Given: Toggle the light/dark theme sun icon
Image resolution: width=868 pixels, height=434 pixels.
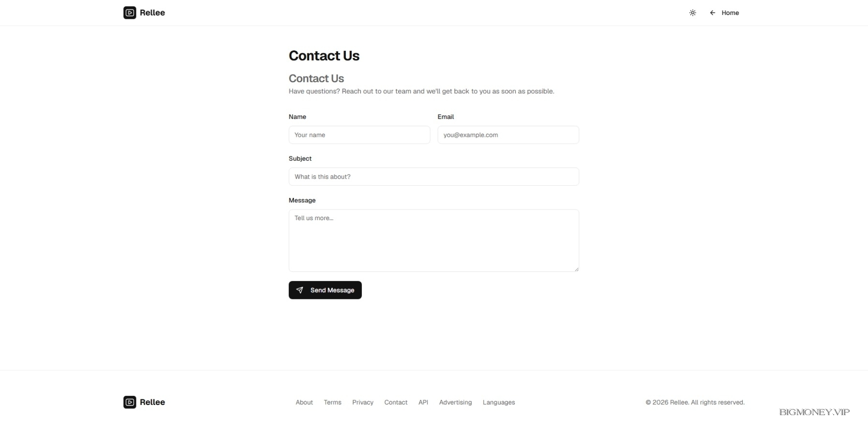Looking at the screenshot, I should click(692, 13).
